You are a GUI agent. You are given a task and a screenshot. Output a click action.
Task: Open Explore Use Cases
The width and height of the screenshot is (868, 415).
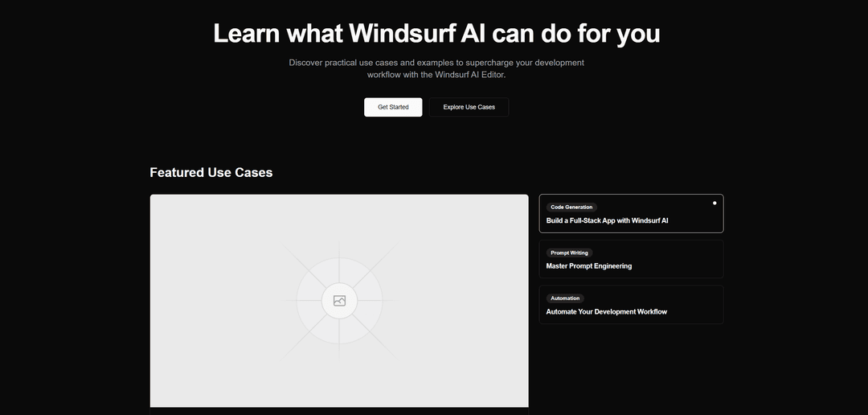[469, 107]
